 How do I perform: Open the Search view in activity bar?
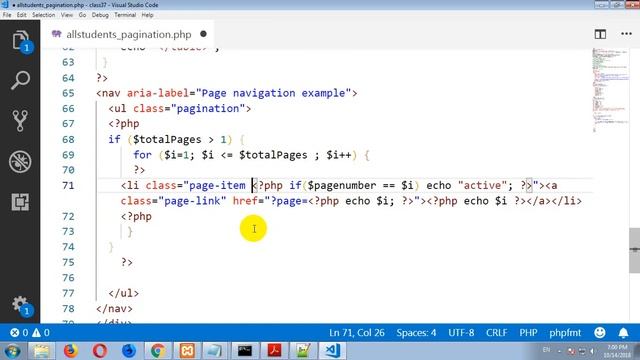point(20,80)
